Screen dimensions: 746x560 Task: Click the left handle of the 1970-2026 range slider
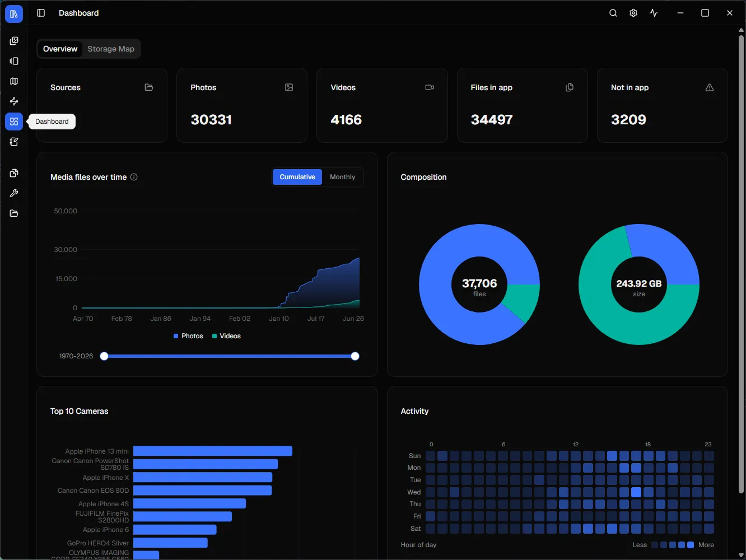coord(104,356)
